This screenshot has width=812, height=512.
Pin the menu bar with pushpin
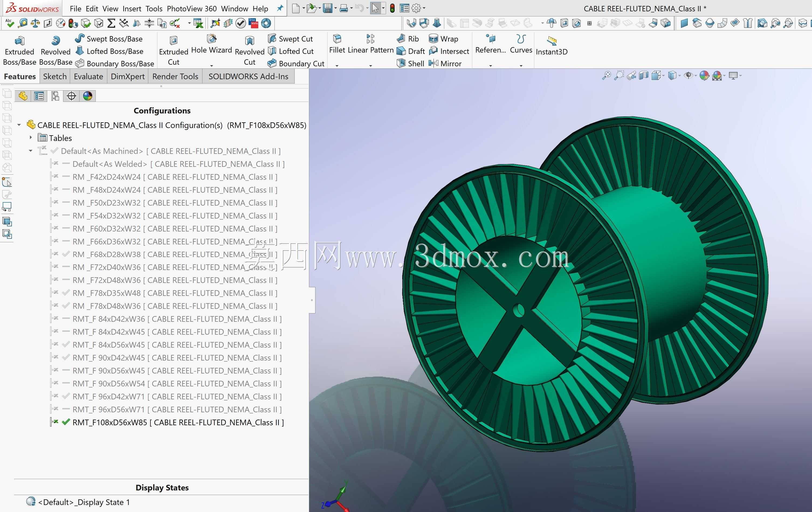[280, 8]
